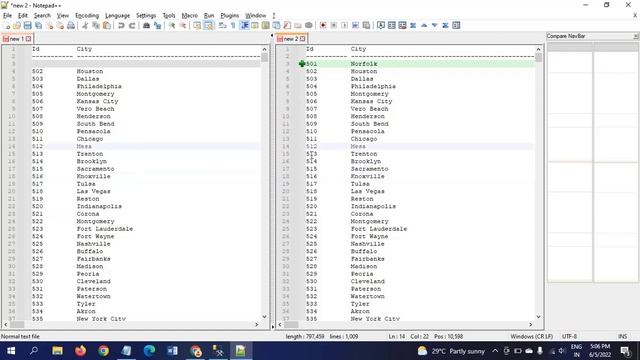Image resolution: width=640 pixels, height=360 pixels.
Task: Jump to first difference icon
Action: [x=413, y=25]
